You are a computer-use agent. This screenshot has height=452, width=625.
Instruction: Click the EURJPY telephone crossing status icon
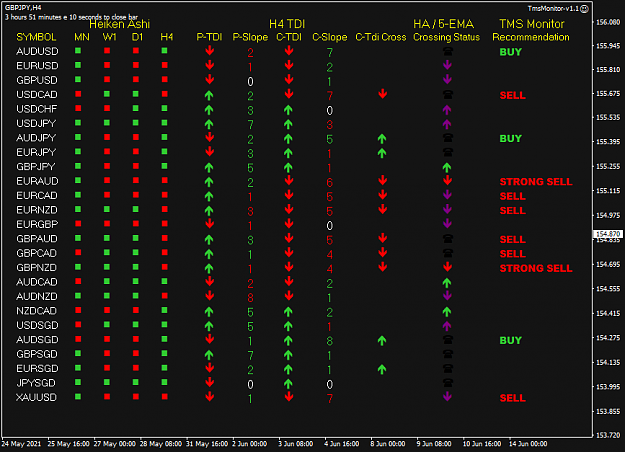click(448, 152)
